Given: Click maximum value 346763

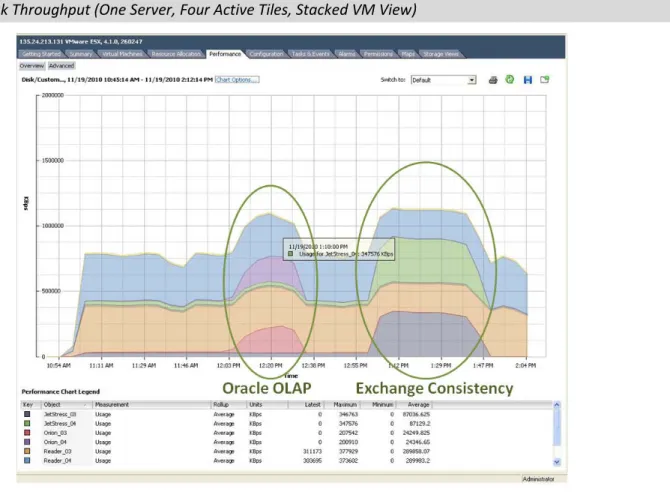Looking at the screenshot, I should coord(348,414).
